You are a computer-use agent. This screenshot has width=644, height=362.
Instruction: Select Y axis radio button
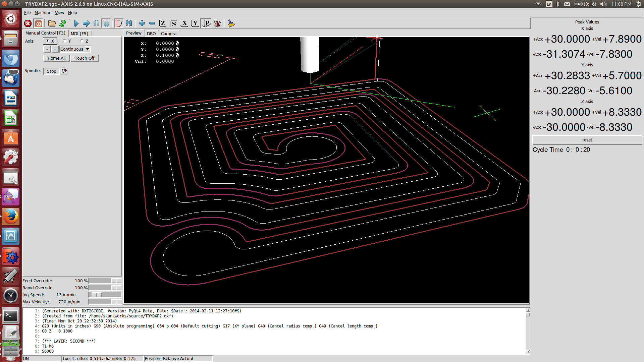[67, 41]
